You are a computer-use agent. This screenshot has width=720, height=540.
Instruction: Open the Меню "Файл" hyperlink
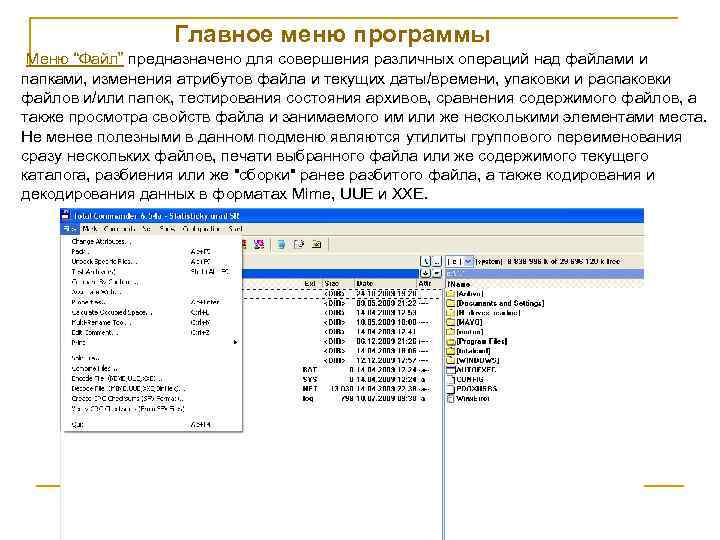pyautogui.click(x=75, y=59)
